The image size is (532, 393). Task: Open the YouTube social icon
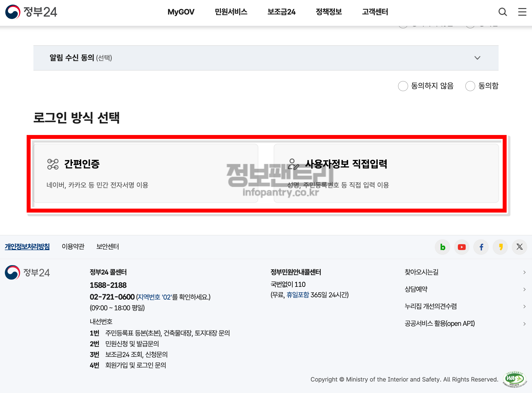click(x=462, y=247)
